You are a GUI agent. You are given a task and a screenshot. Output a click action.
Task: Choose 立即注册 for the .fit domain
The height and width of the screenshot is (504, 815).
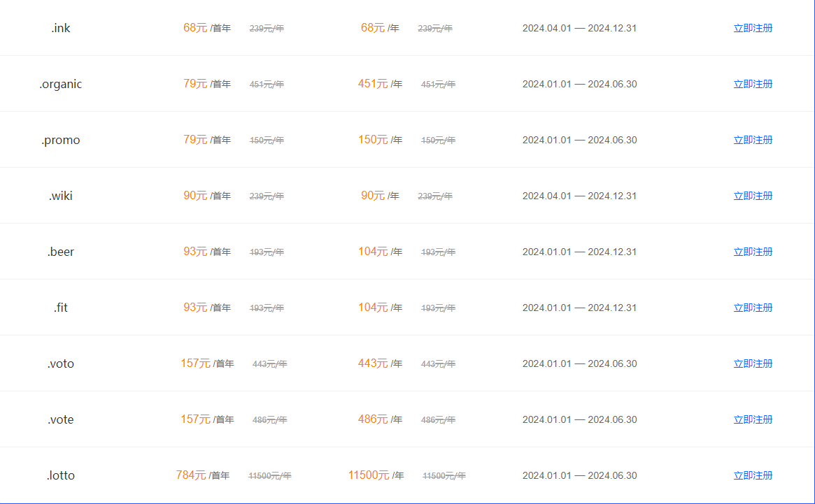coord(753,308)
